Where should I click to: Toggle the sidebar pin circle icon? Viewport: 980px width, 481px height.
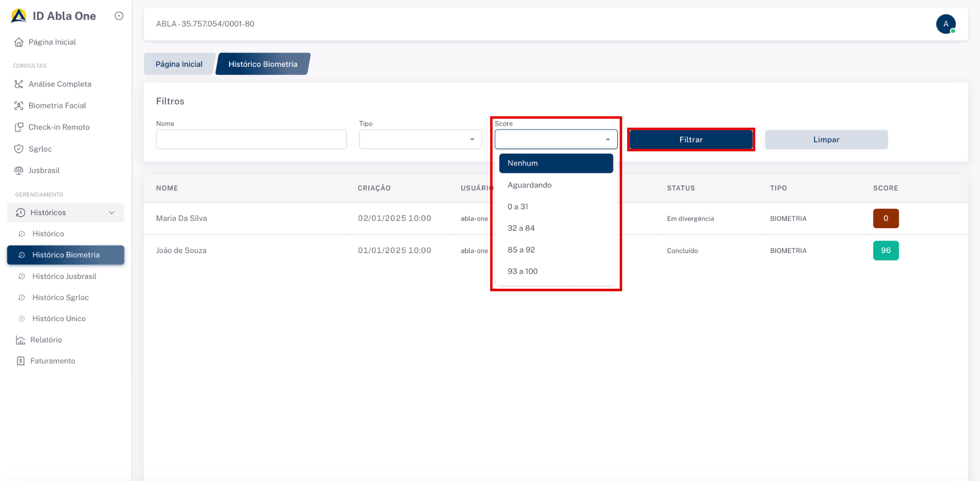(x=119, y=16)
